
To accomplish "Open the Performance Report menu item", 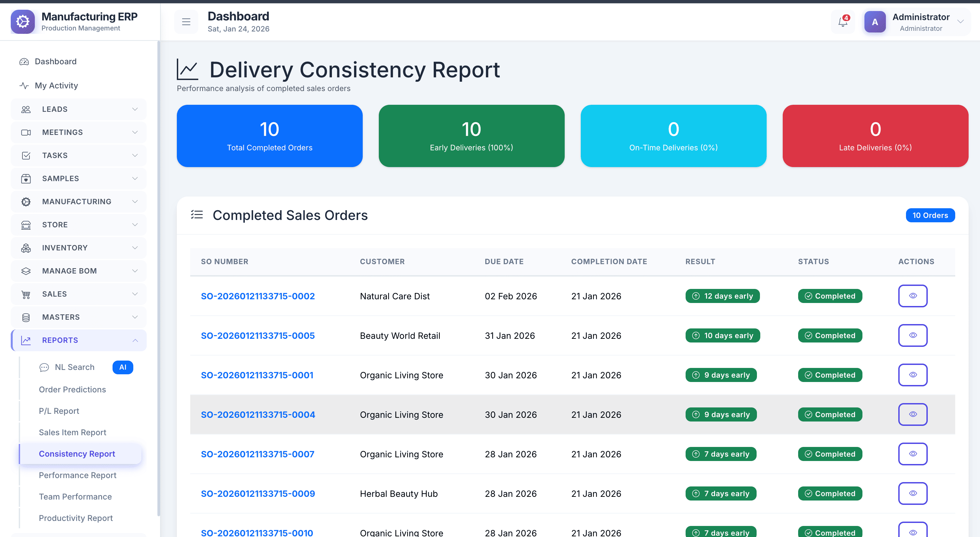I will pyautogui.click(x=78, y=475).
